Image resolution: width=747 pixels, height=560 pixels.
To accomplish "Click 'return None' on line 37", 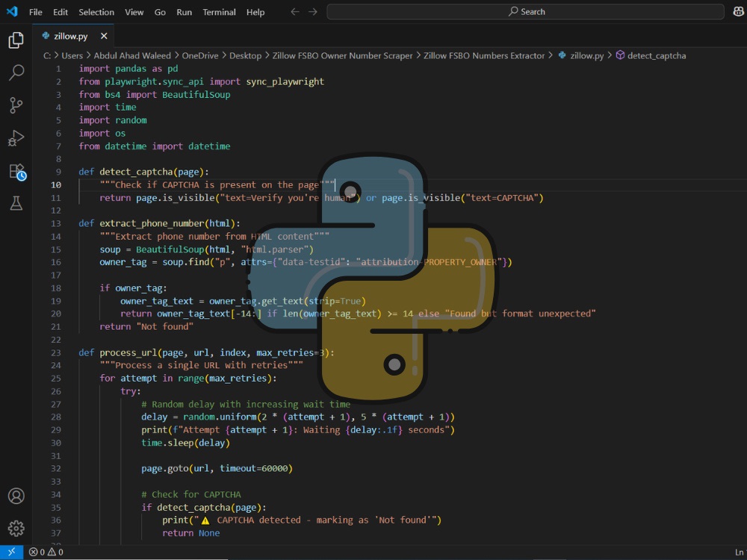I will [x=190, y=532].
